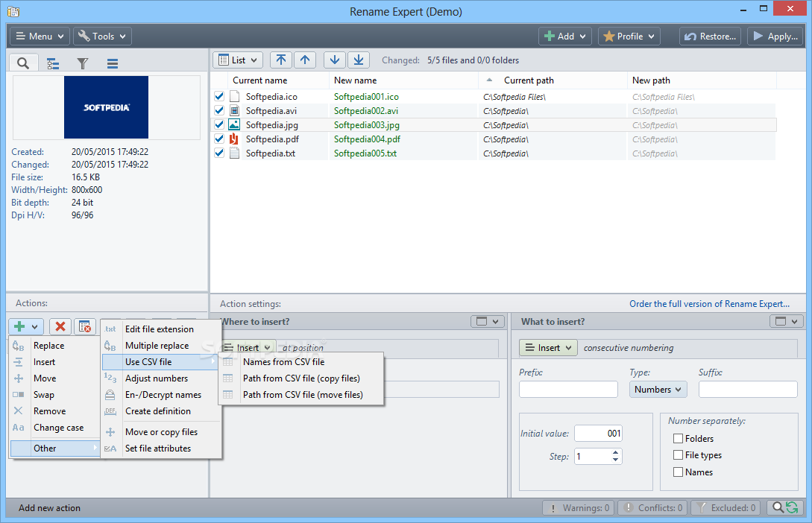
Task: Open the preview search tab
Action: coord(23,63)
